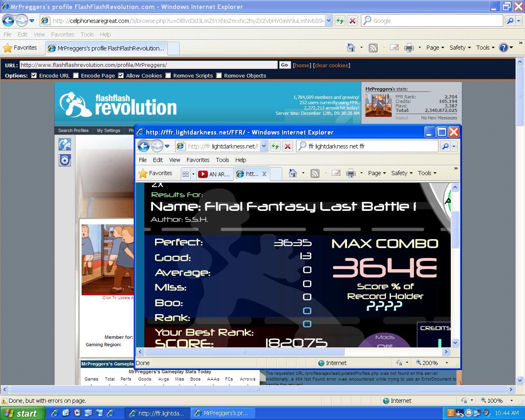525x420 pixels.
Task: Open the Quick Tabs icon in popup
Action: [185, 174]
